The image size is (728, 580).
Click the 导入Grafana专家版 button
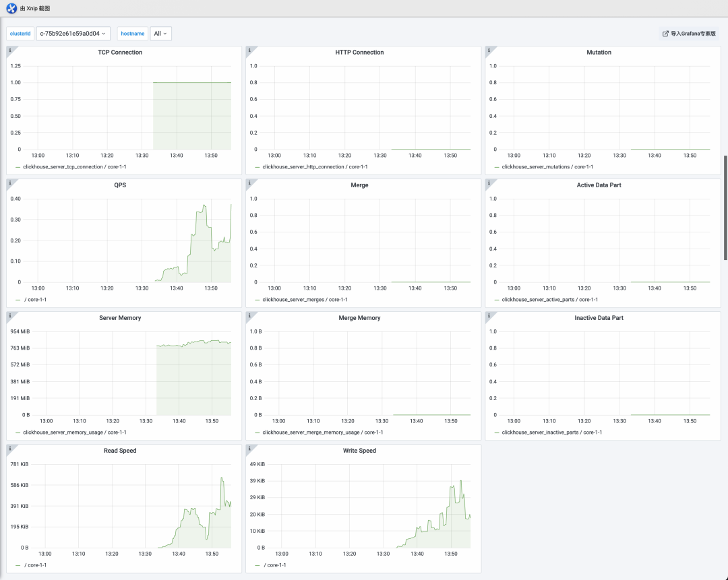[689, 34]
